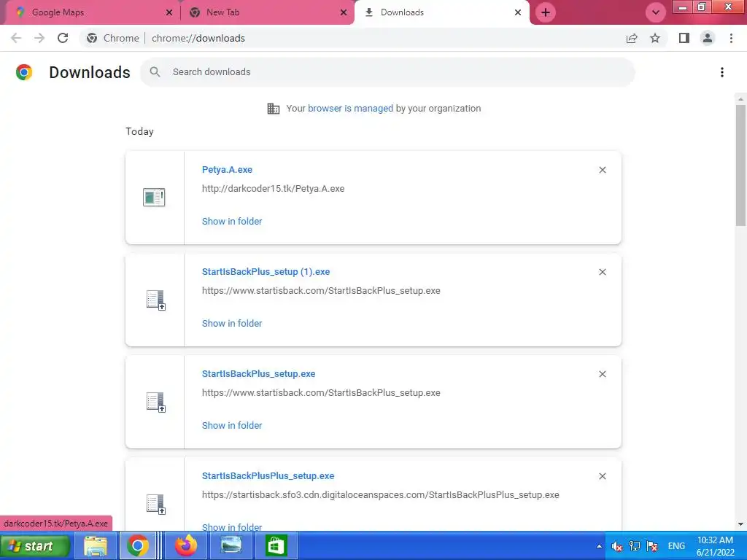The height and width of the screenshot is (560, 747).
Task: Show StartIsBackPlus_setup (1).exe in folder
Action: click(x=232, y=323)
